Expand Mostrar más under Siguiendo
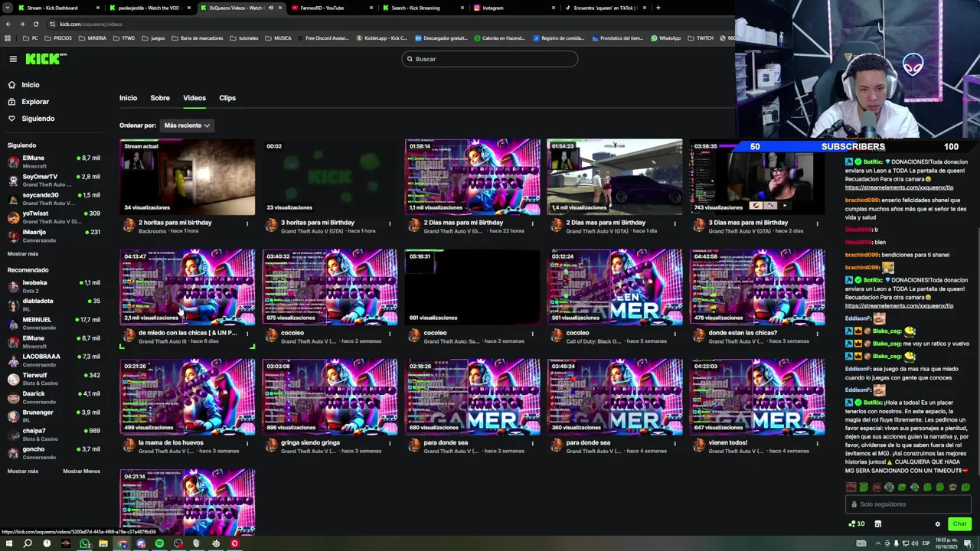Viewport: 980px width, 551px height. [x=23, y=254]
